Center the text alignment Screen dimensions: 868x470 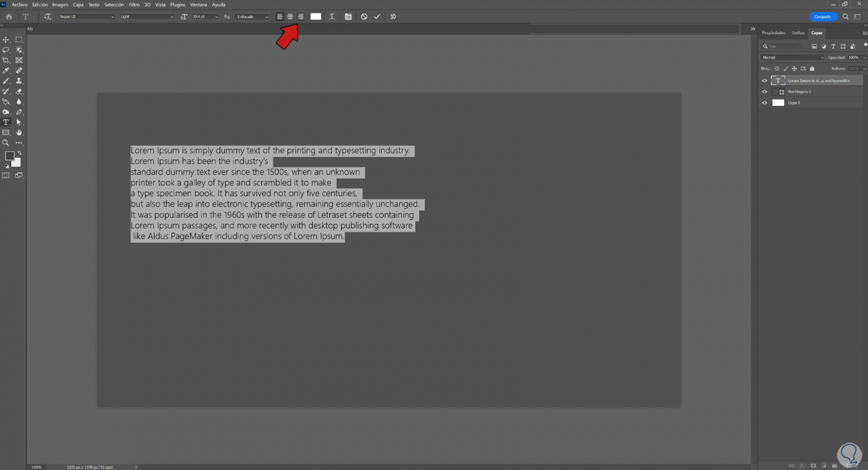coord(290,17)
